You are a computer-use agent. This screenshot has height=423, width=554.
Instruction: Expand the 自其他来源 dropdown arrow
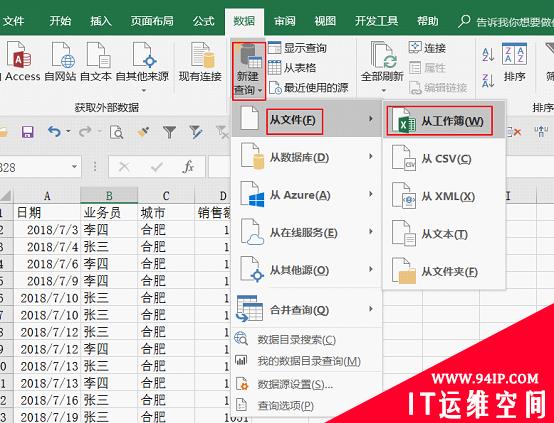click(x=143, y=91)
